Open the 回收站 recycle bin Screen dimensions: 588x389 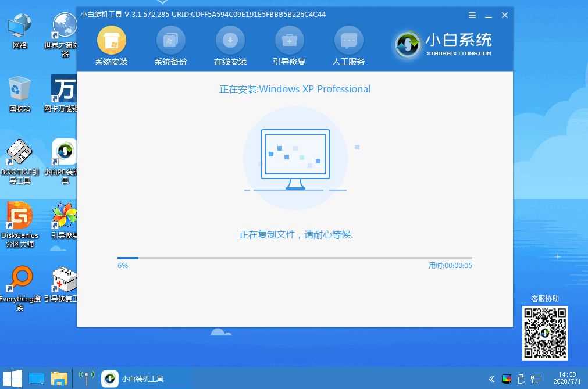pos(20,89)
